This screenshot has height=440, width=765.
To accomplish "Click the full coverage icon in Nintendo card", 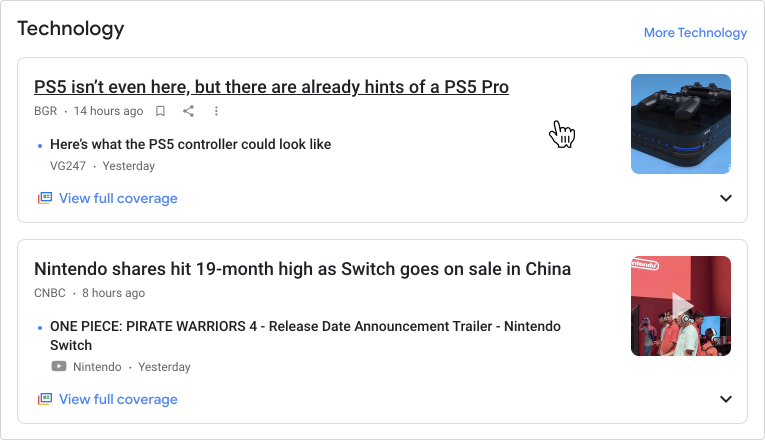I will pos(44,399).
